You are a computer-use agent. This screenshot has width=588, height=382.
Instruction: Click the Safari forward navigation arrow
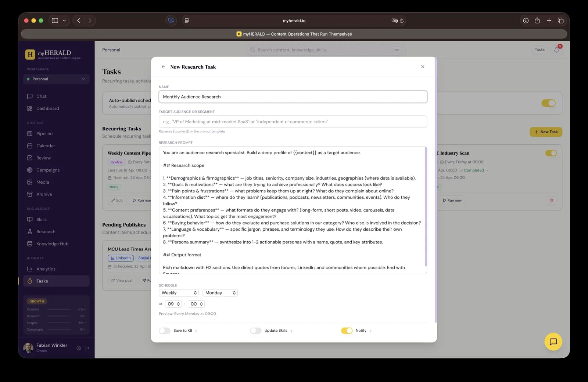click(x=90, y=21)
